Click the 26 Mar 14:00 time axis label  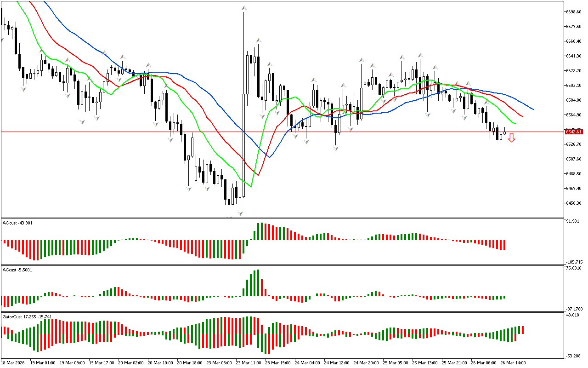pyautogui.click(x=512, y=362)
